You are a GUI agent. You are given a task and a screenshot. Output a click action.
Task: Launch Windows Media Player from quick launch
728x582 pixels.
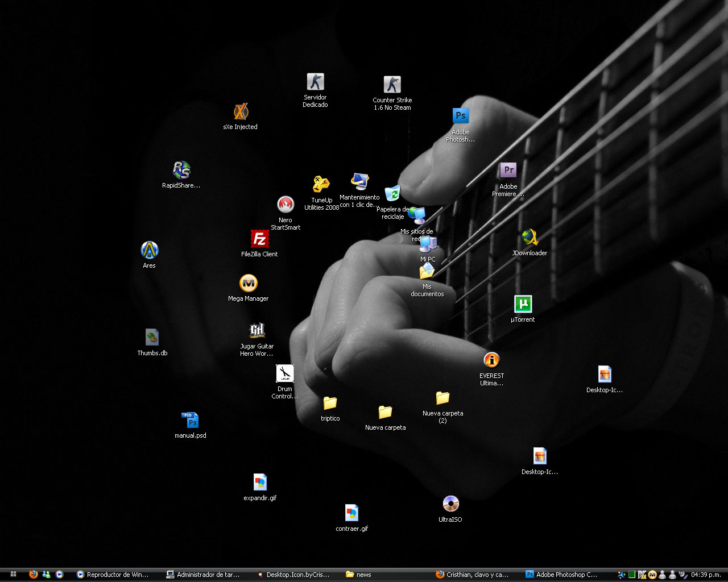point(59,575)
